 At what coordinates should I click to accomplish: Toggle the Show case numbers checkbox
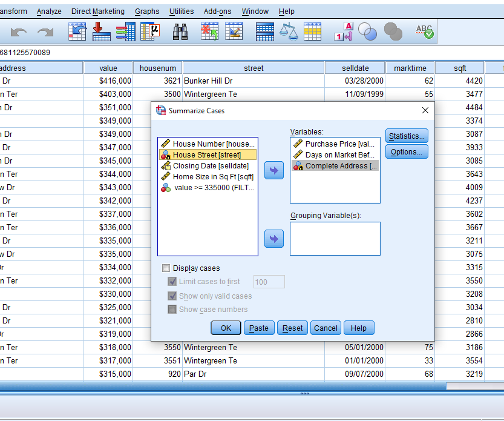click(x=172, y=310)
